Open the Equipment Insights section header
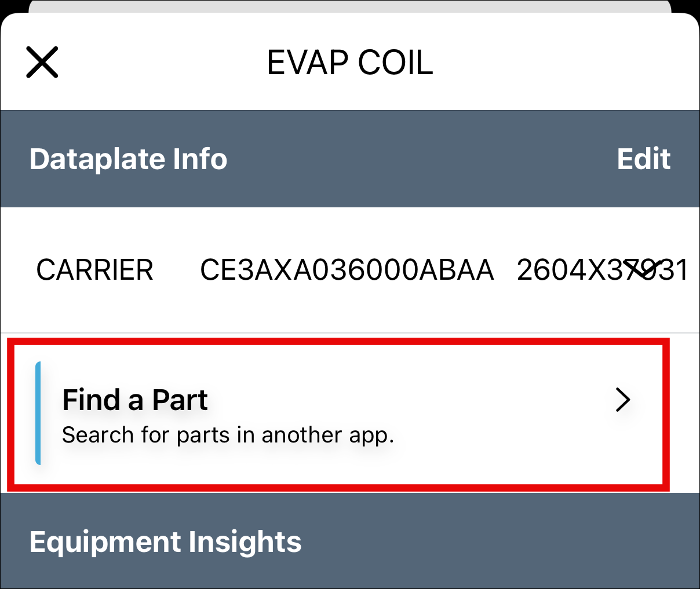Viewport: 700px width, 589px height. point(165,542)
